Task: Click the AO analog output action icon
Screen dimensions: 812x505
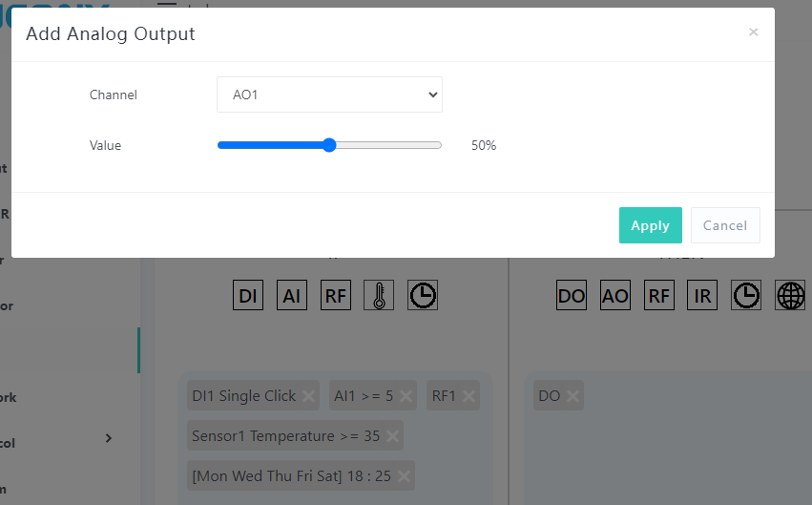Action: [615, 296]
